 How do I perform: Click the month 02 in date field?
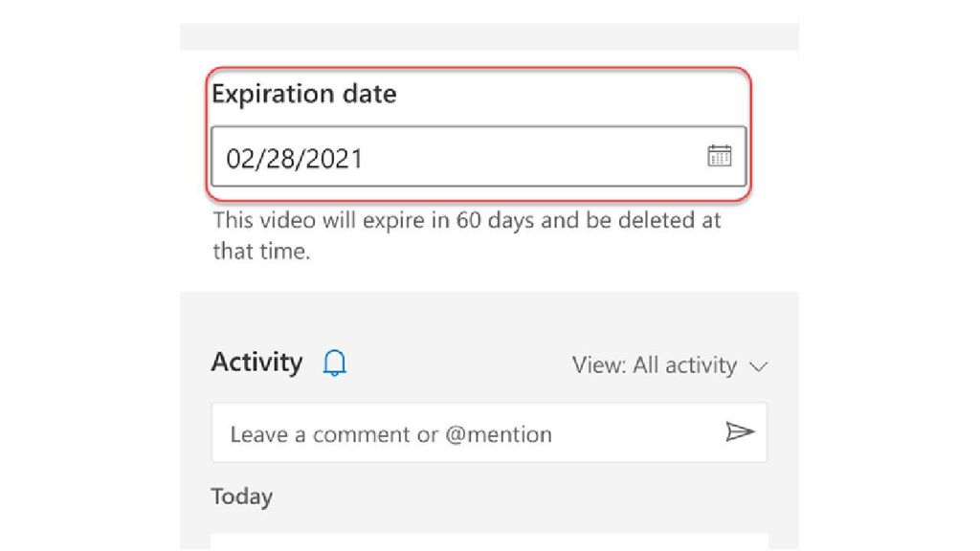[x=237, y=158]
